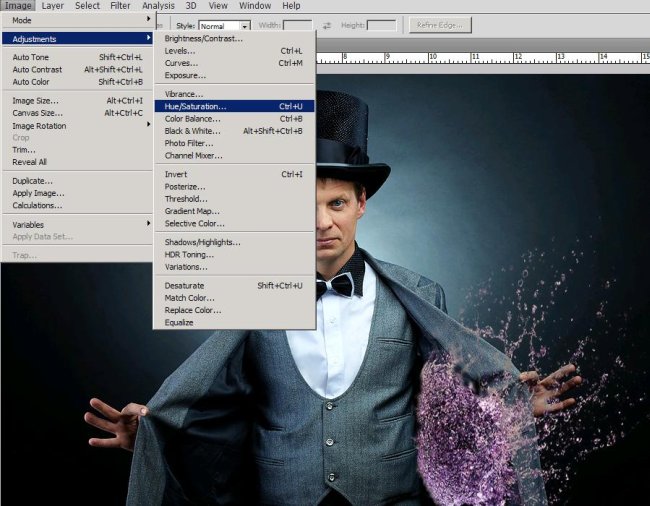Open Exposure adjustment

(234, 75)
